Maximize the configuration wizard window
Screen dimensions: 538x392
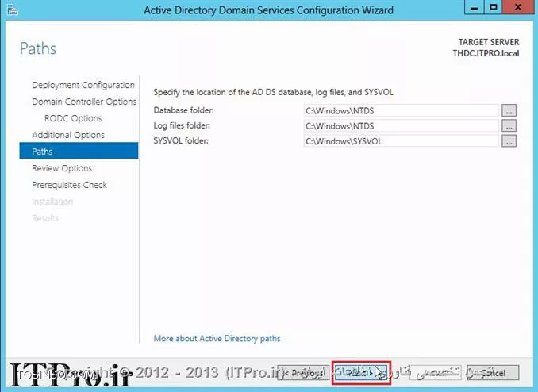(493, 7)
